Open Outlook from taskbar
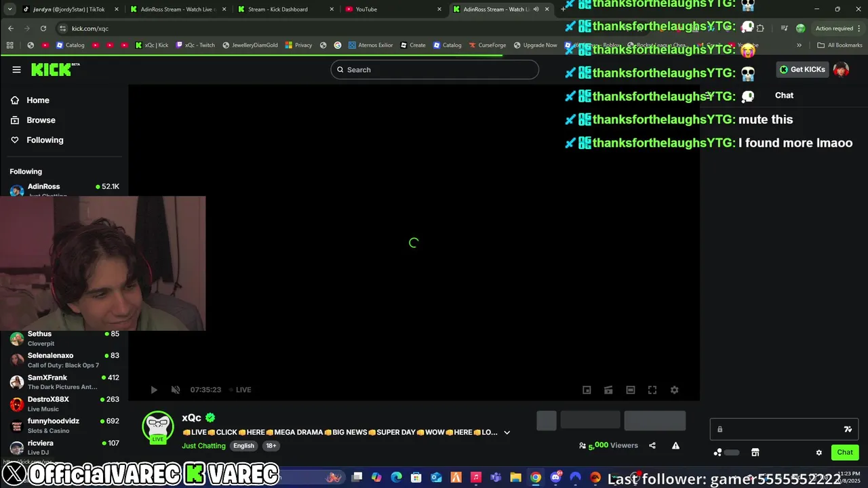Image resolution: width=868 pixels, height=488 pixels. pyautogui.click(x=436, y=477)
